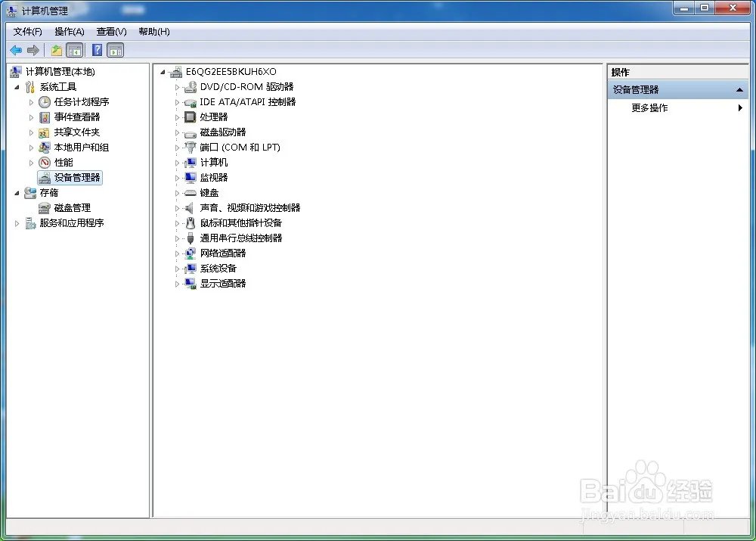The height and width of the screenshot is (541, 756).
Task: Click 更多操作 in the actions pane
Action: [649, 108]
